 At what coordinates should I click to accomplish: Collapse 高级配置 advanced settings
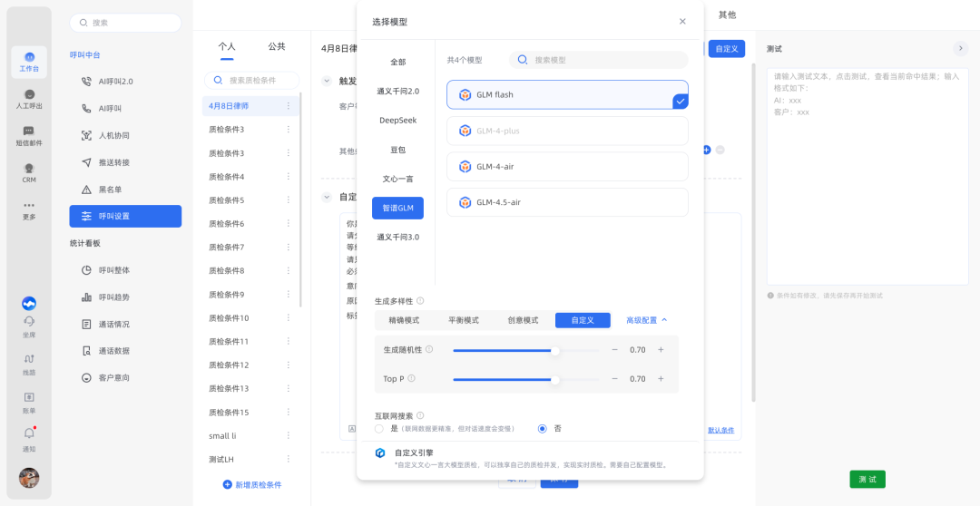[x=647, y=320]
